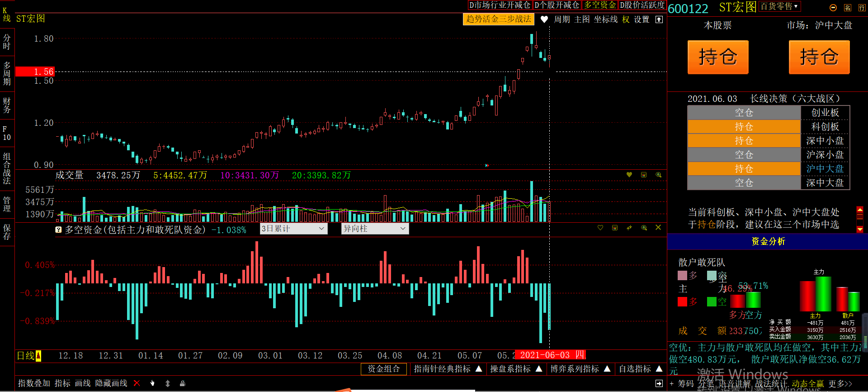Open the 3日累计 dropdown

[294, 229]
